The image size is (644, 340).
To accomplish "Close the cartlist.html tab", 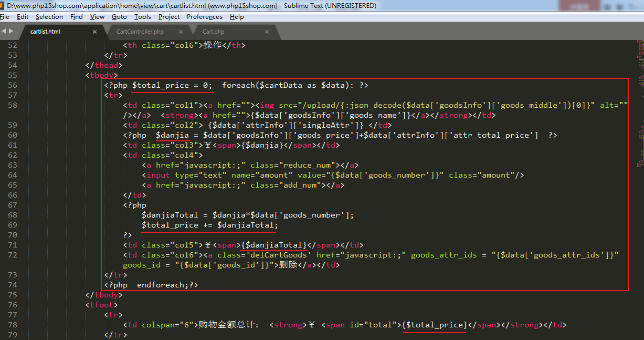I will (94, 32).
